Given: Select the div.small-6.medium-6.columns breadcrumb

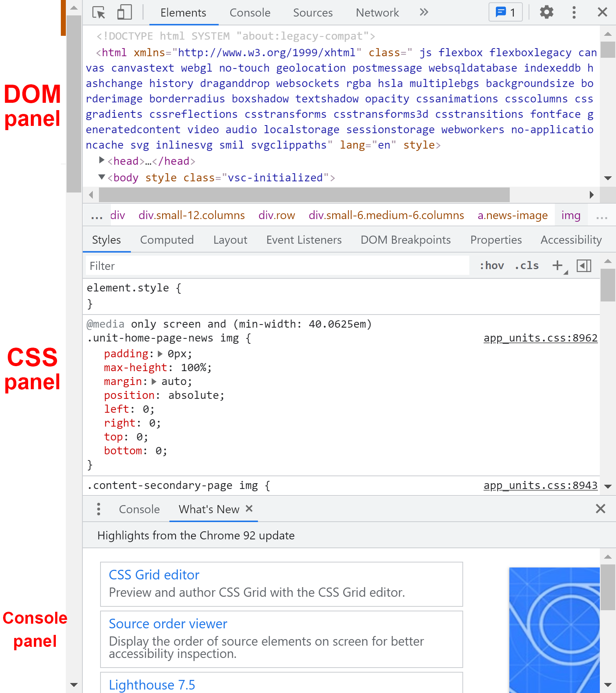Looking at the screenshot, I should pos(386,215).
